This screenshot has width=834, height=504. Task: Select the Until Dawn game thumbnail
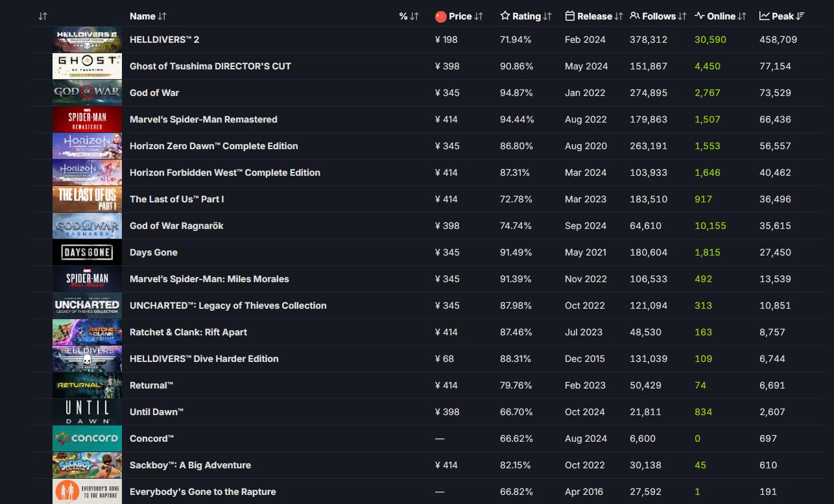87,412
